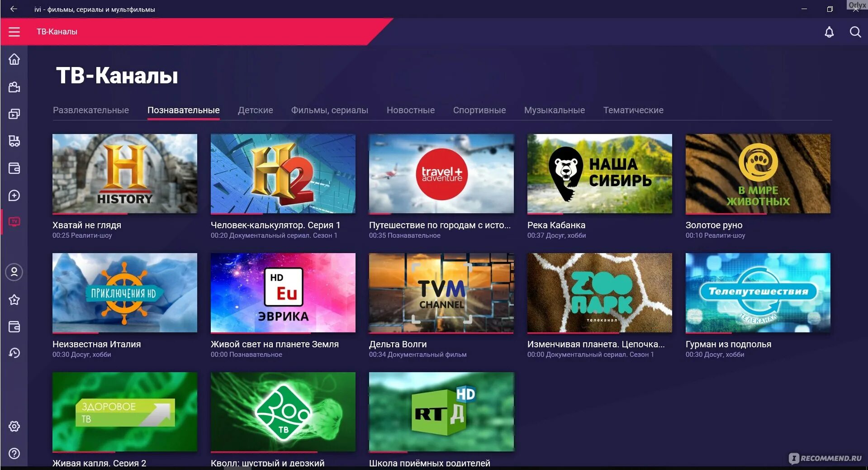The width and height of the screenshot is (868, 470).
Task: Click the back arrow in title bar
Action: point(14,9)
